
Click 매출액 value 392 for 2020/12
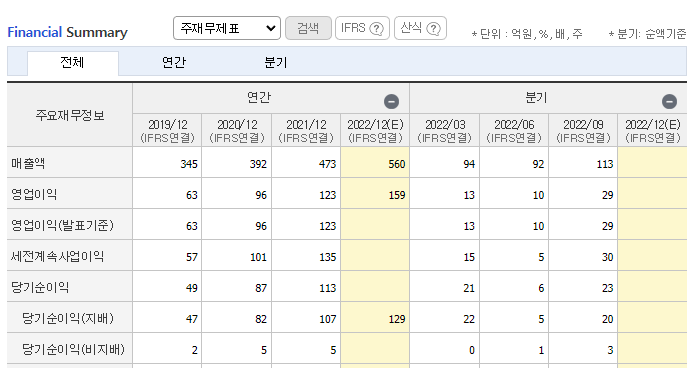point(258,164)
